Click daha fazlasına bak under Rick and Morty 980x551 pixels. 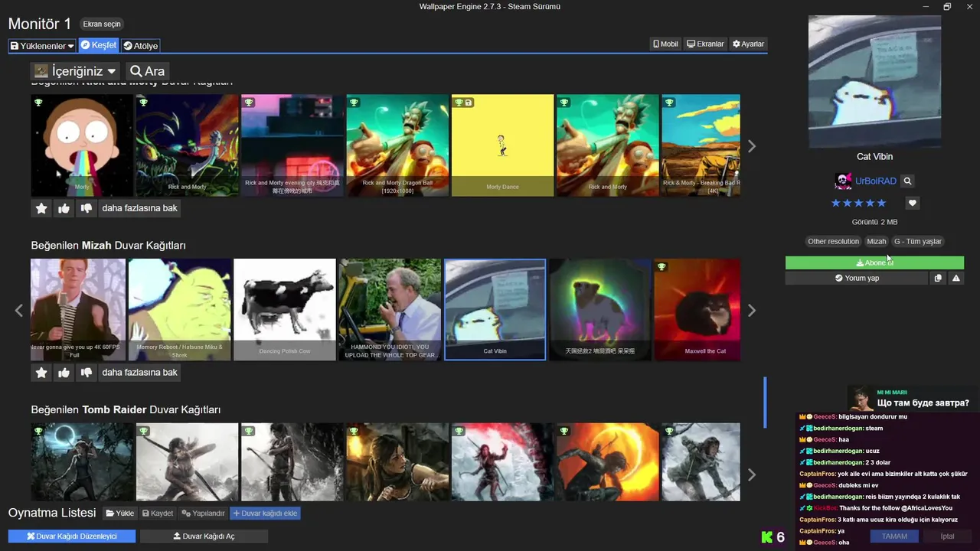pos(139,208)
